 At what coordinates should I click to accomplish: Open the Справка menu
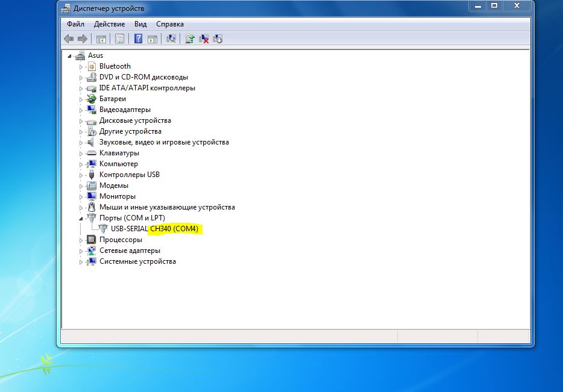169,24
